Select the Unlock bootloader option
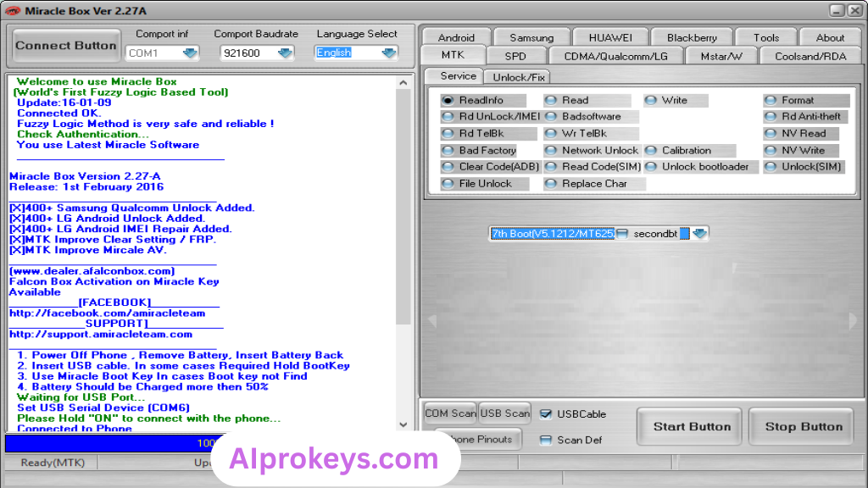The height and width of the screenshot is (488, 868). click(701, 167)
